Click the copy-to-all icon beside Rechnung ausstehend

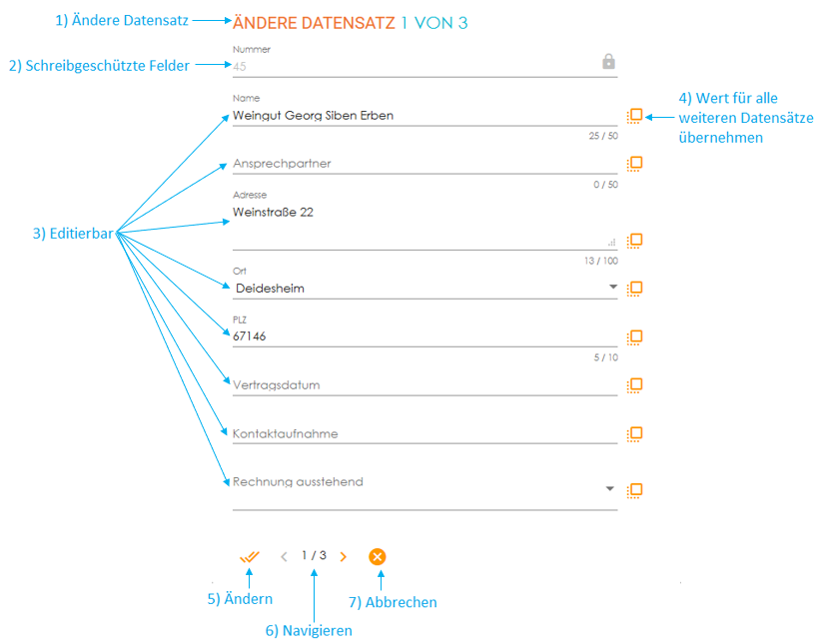click(634, 490)
